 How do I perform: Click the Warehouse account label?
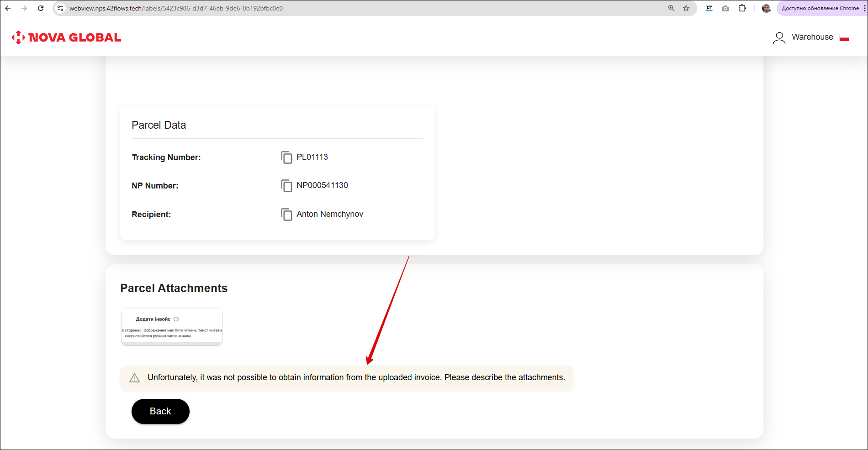click(812, 37)
